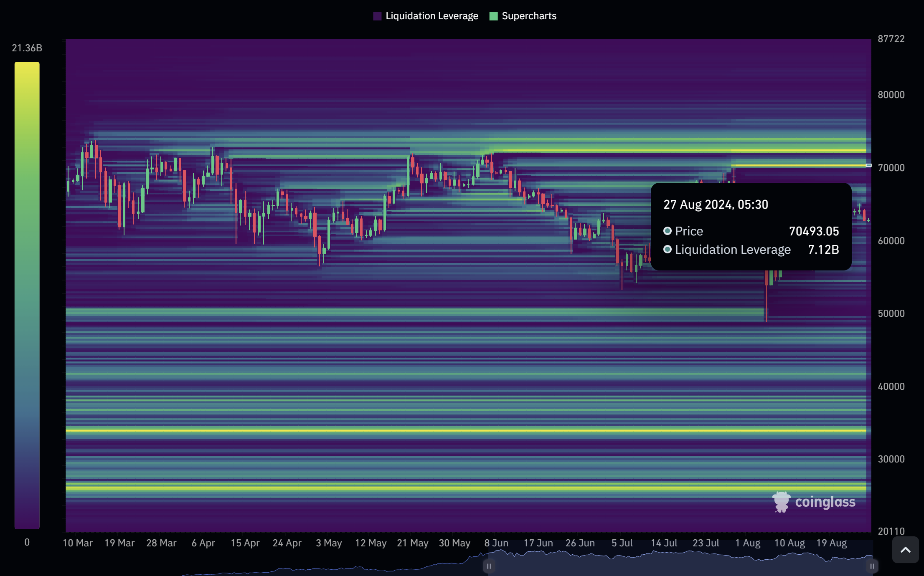Click the green Supercharts legend swatch
Image resolution: width=924 pixels, height=576 pixels.
[x=493, y=16]
